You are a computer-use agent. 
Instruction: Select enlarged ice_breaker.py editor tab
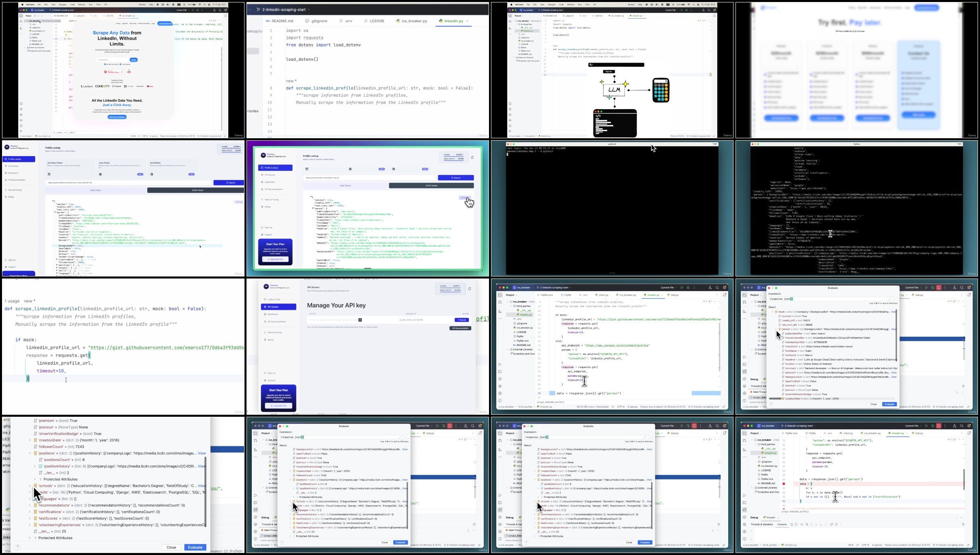[412, 21]
